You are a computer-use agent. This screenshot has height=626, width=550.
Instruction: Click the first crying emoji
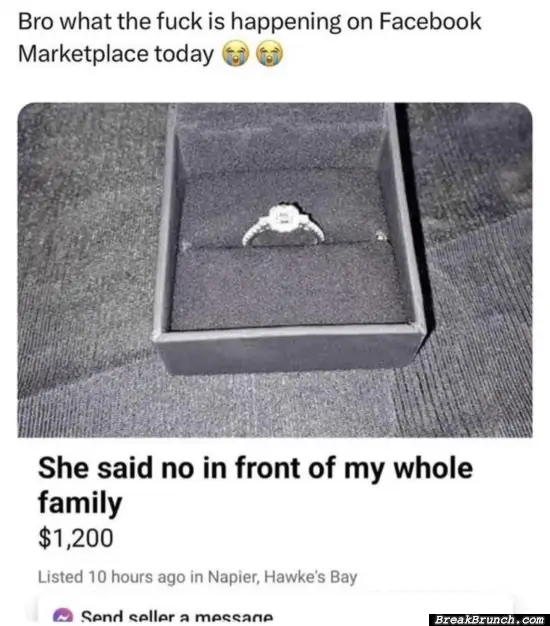point(235,54)
